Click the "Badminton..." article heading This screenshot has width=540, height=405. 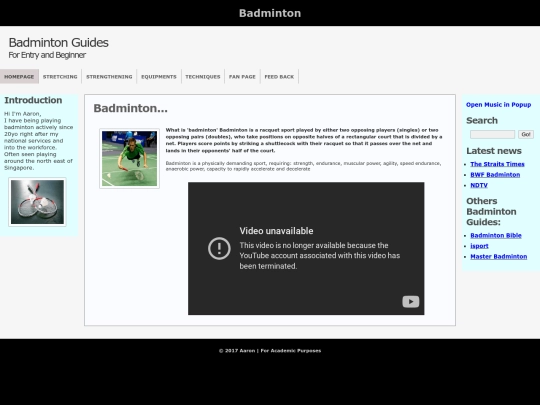[131, 108]
